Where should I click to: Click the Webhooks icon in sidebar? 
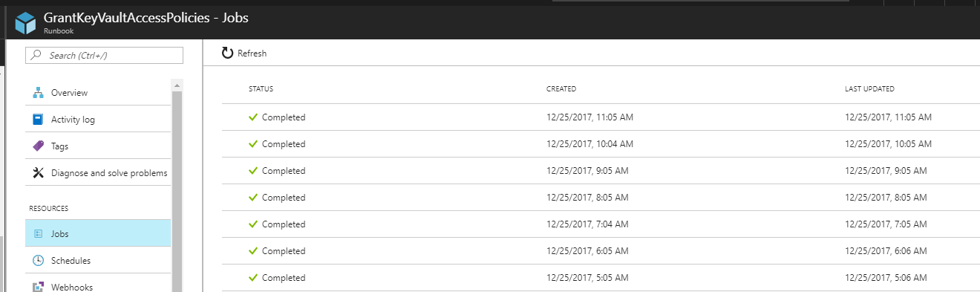[x=38, y=286]
